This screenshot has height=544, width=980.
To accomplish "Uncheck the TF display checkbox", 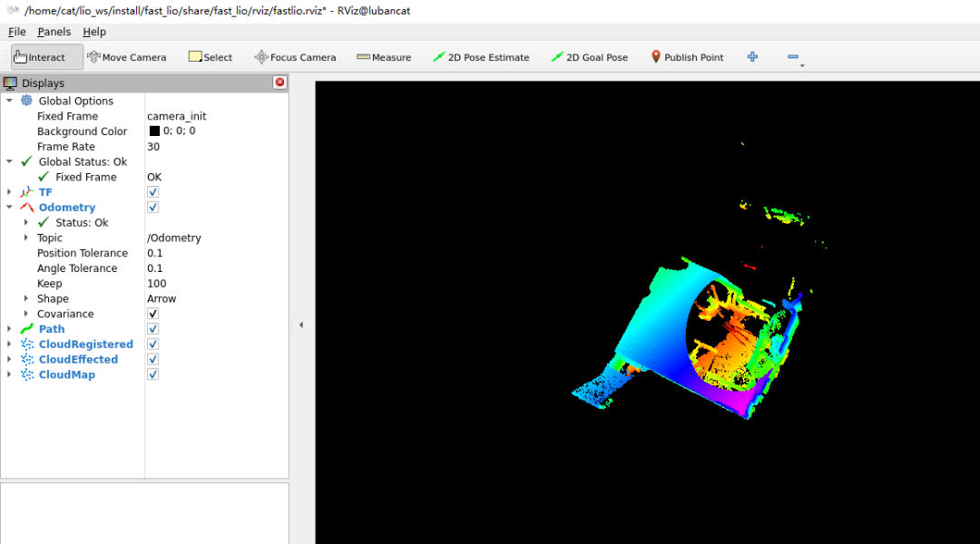I will point(152,192).
